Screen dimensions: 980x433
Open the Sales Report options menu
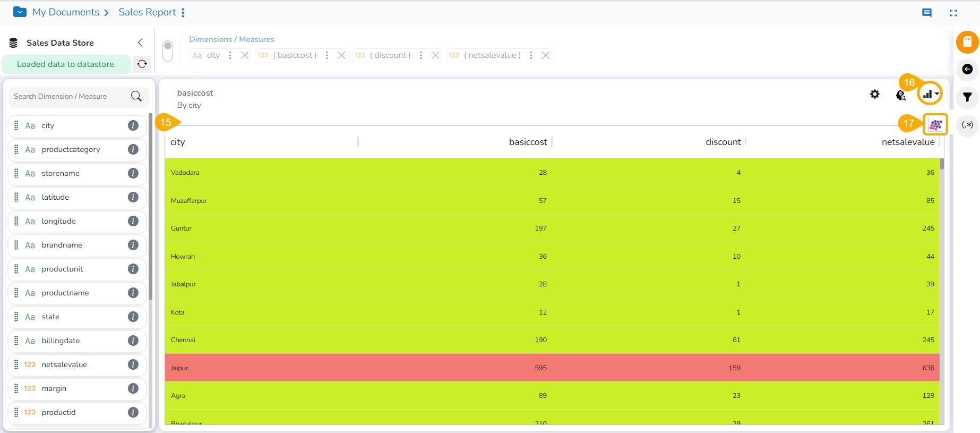tap(183, 12)
